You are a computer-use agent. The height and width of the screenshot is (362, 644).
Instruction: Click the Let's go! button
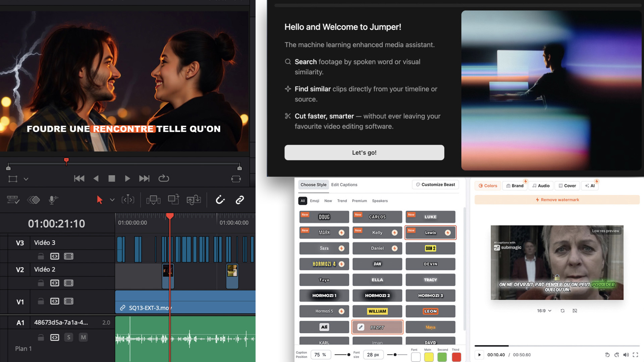364,153
